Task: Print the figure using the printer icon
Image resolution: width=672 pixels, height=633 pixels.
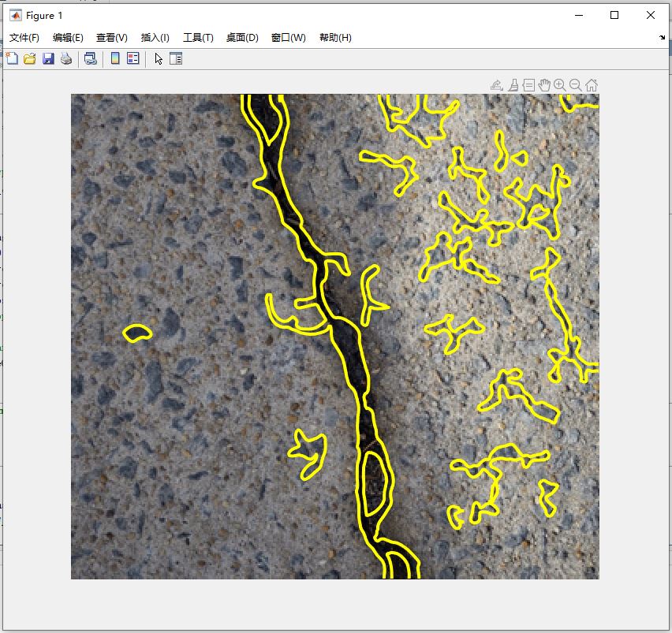Action: (66, 58)
